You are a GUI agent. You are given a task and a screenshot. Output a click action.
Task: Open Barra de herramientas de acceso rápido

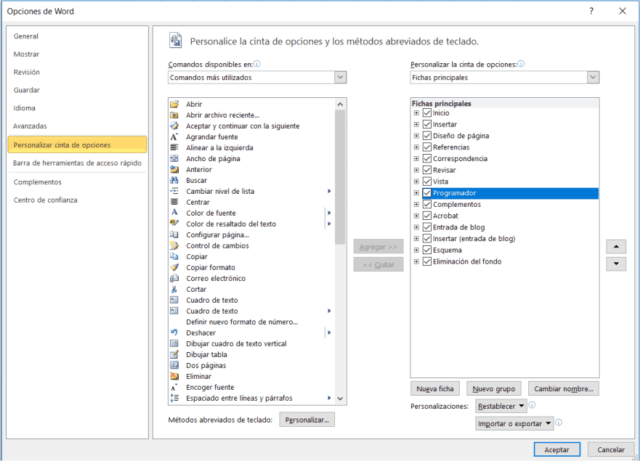click(77, 163)
